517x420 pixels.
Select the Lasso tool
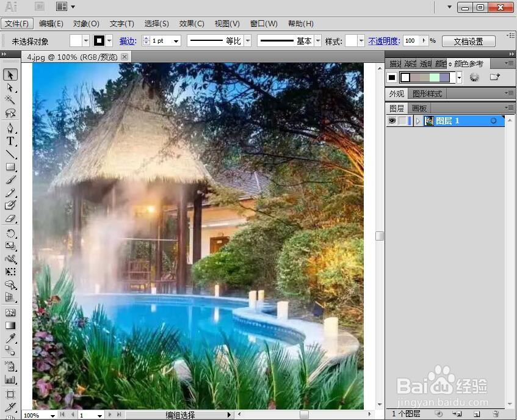[10, 113]
